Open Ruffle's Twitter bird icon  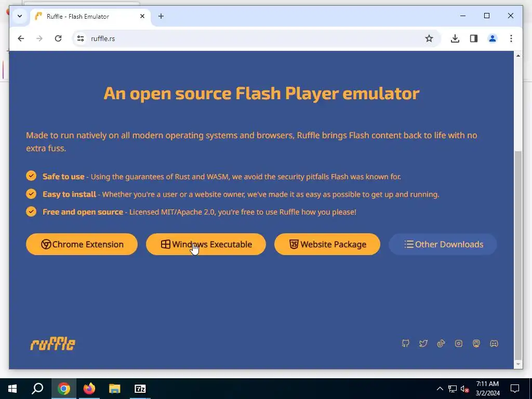(423, 343)
